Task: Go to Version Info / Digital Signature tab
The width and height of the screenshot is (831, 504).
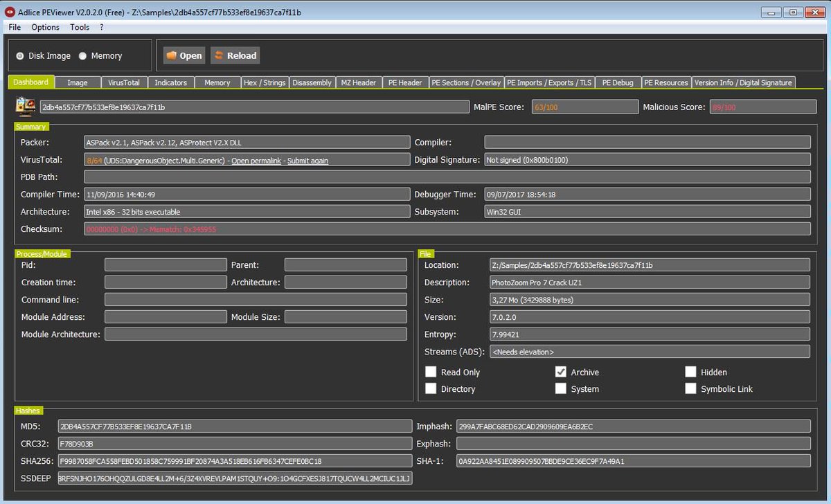Action: click(743, 82)
